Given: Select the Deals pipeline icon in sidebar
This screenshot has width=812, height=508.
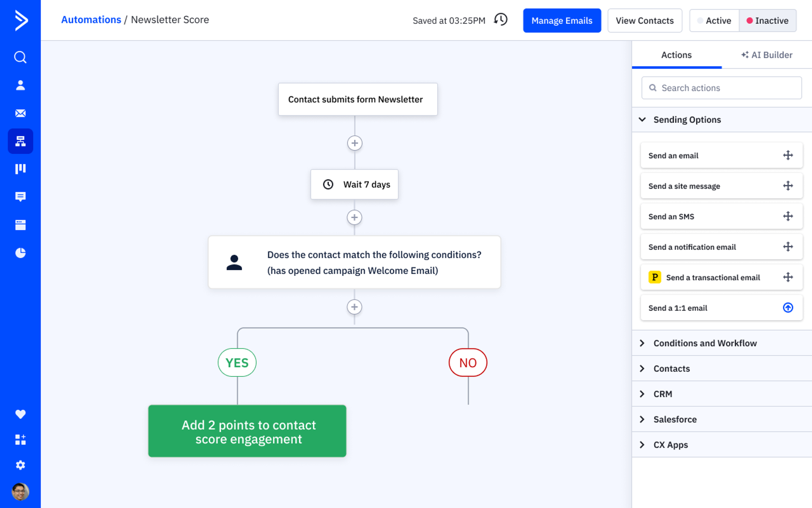Looking at the screenshot, I should click(20, 168).
